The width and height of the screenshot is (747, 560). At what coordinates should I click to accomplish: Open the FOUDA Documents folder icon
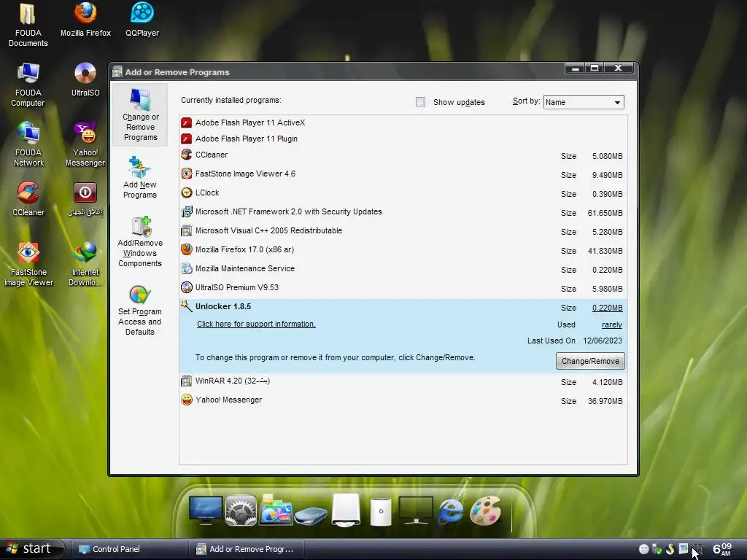tap(28, 25)
